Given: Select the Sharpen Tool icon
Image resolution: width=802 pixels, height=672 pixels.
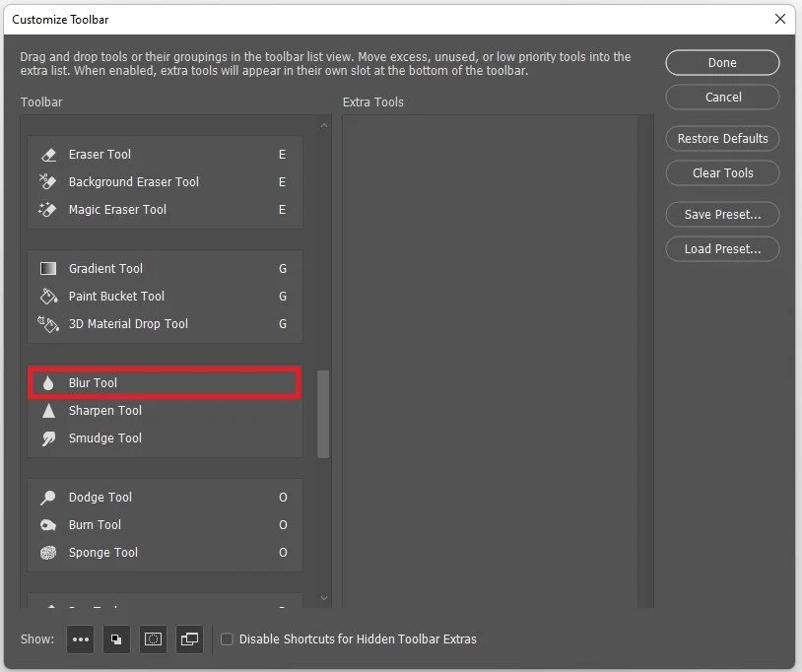Looking at the screenshot, I should 48,410.
